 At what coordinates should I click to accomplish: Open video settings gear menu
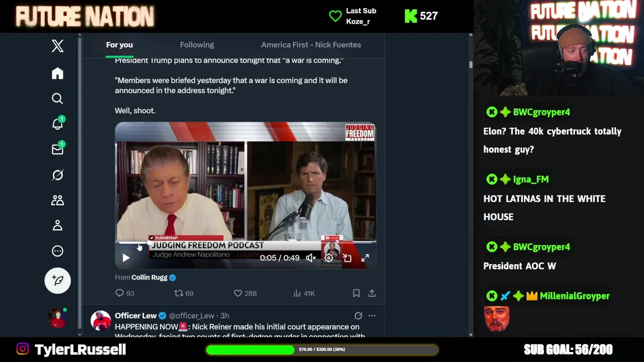(329, 258)
